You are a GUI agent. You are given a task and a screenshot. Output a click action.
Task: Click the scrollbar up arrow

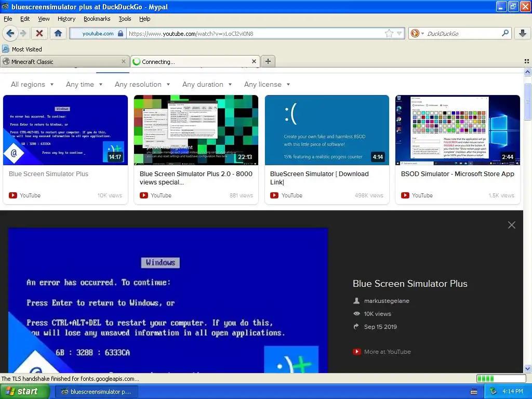[x=527, y=72]
